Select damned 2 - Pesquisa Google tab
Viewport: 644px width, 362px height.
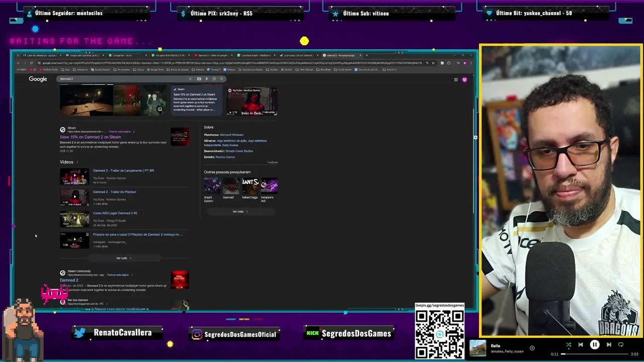pos(341,55)
